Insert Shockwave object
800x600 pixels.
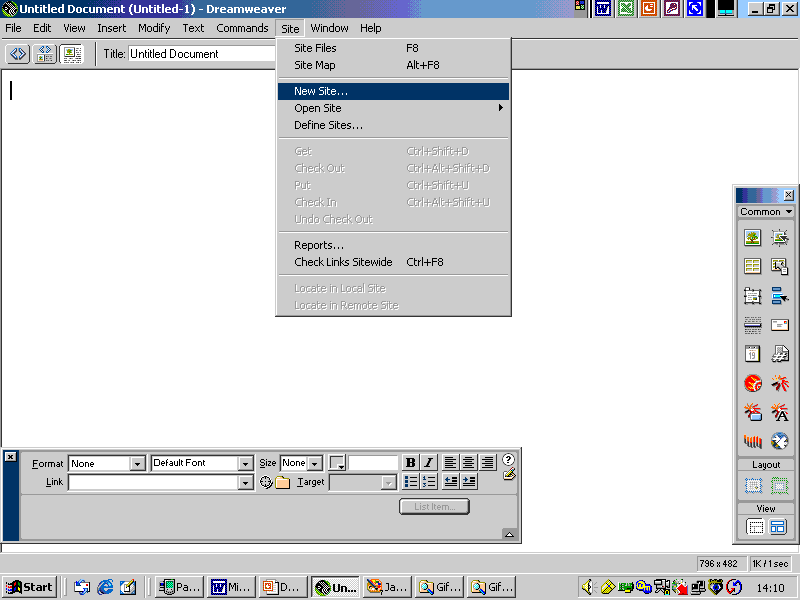pyautogui.click(x=753, y=441)
